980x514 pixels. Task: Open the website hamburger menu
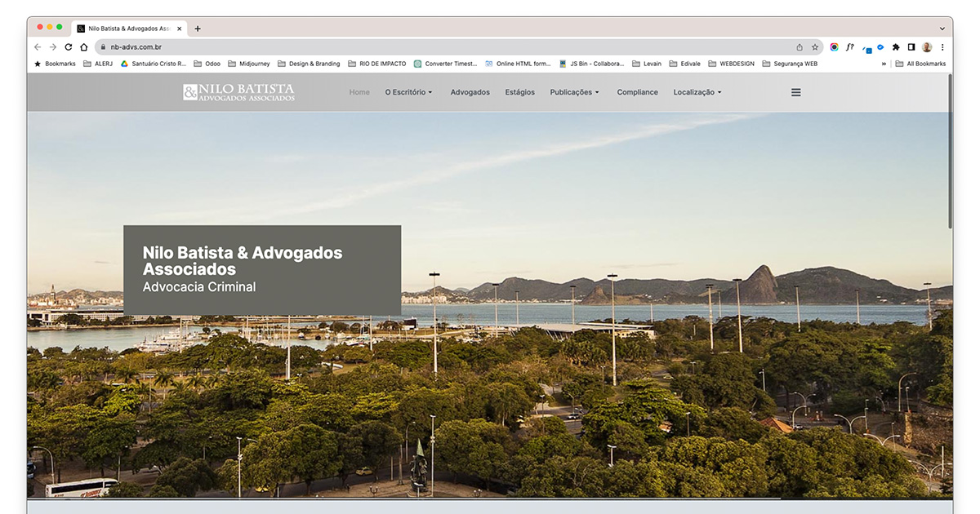click(796, 92)
